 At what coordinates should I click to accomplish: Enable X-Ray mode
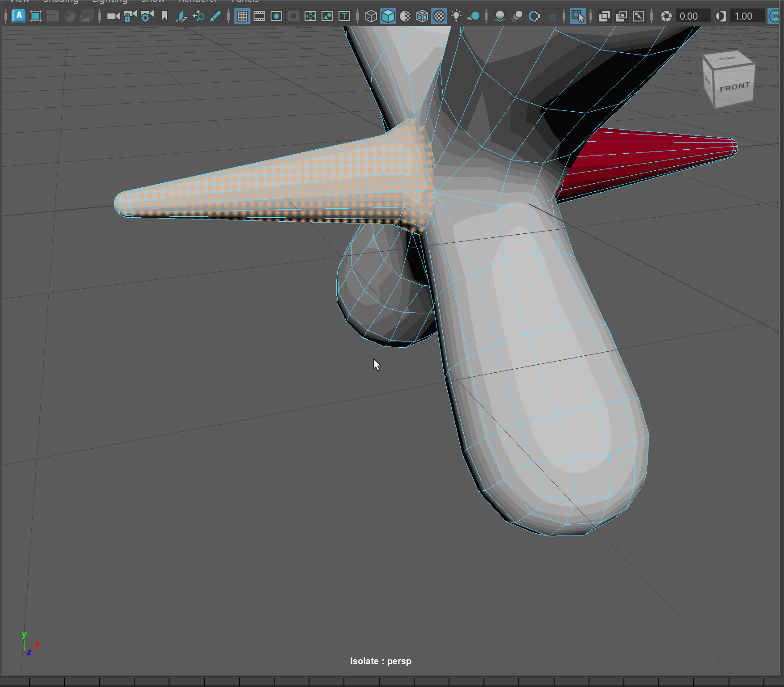click(605, 17)
